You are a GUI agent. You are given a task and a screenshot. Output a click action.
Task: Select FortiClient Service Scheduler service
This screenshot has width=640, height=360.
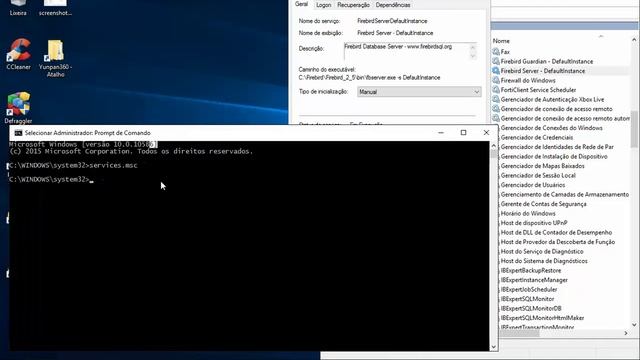tap(538, 90)
